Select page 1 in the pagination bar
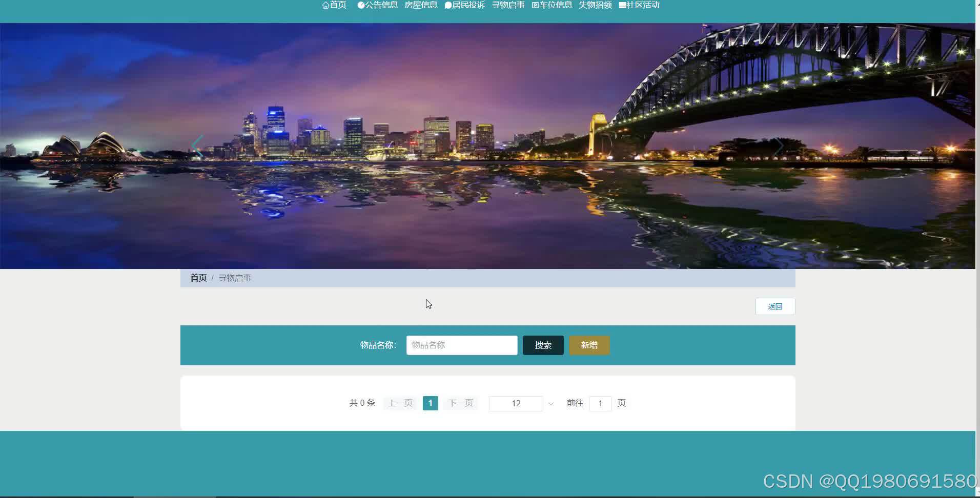 coord(430,403)
